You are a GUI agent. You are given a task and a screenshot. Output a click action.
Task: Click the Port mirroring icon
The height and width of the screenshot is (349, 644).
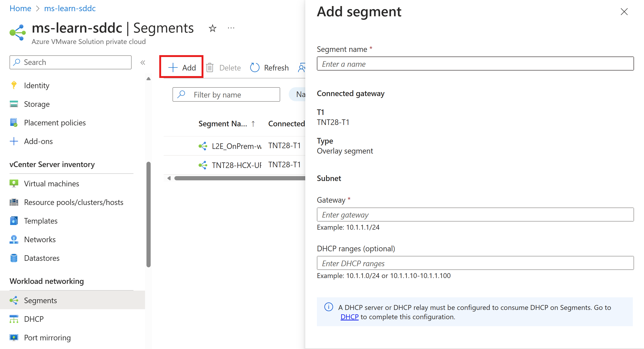click(x=14, y=338)
